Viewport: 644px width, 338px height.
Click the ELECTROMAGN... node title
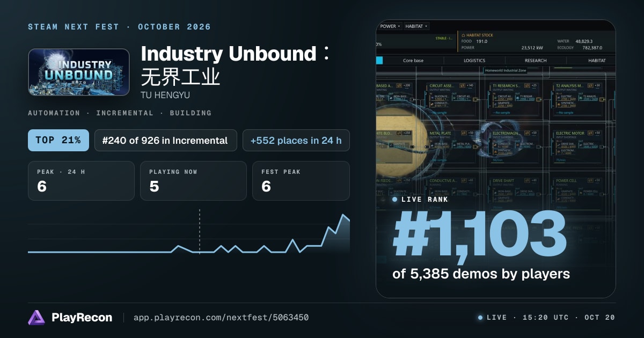[506, 133]
